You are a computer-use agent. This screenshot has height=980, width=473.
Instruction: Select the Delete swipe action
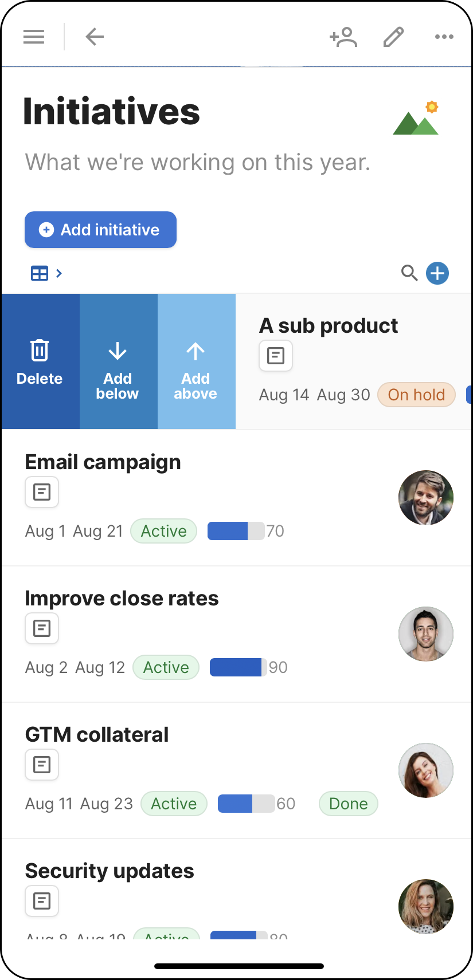point(39,361)
